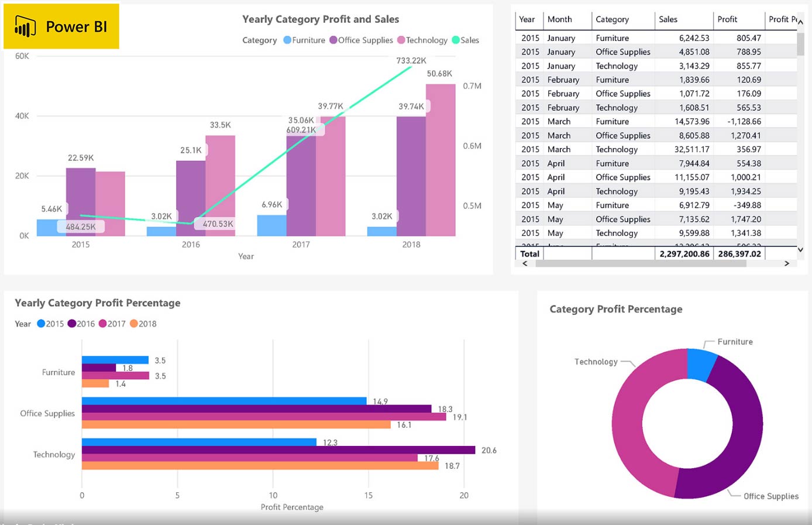Viewport: 812px width, 525px height.
Task: Click the profit value -1,128.66
Action: click(x=744, y=122)
